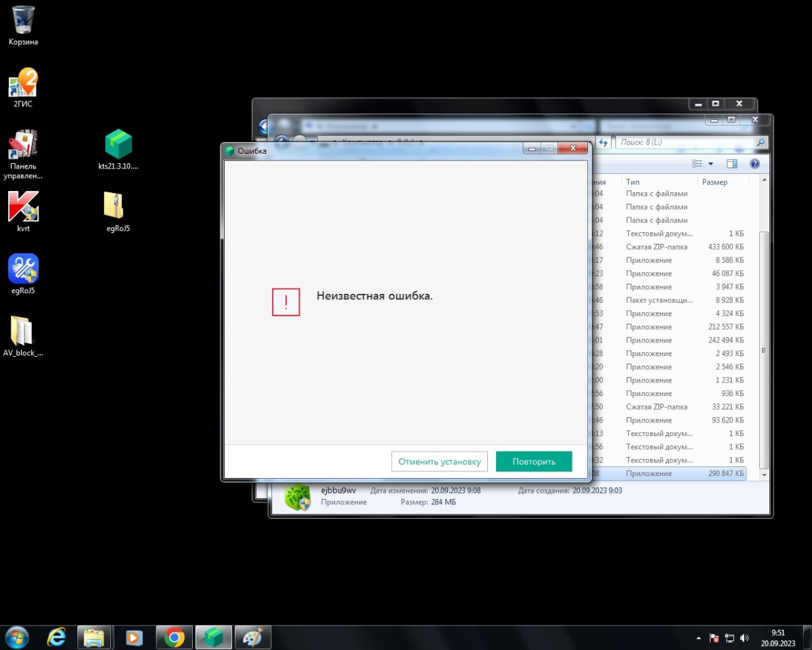The image size is (812, 650).
Task: Open Explorer help question mark icon
Action: (754, 164)
